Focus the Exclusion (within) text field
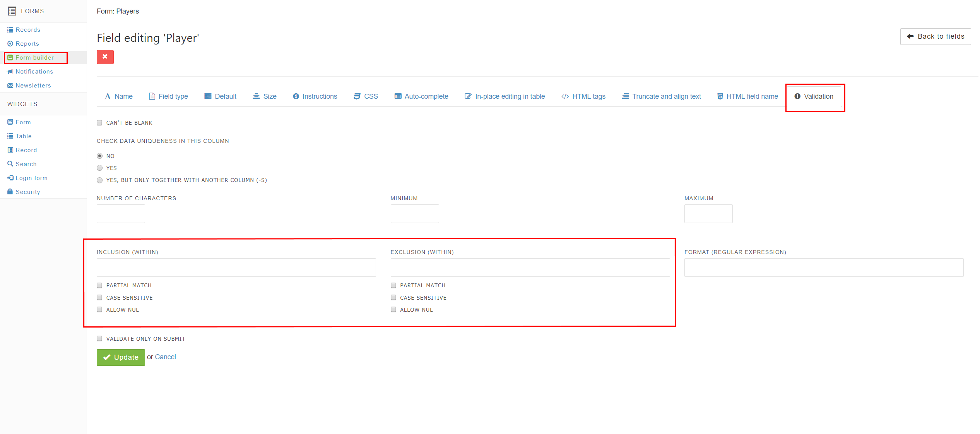The image size is (980, 434). pyautogui.click(x=530, y=268)
